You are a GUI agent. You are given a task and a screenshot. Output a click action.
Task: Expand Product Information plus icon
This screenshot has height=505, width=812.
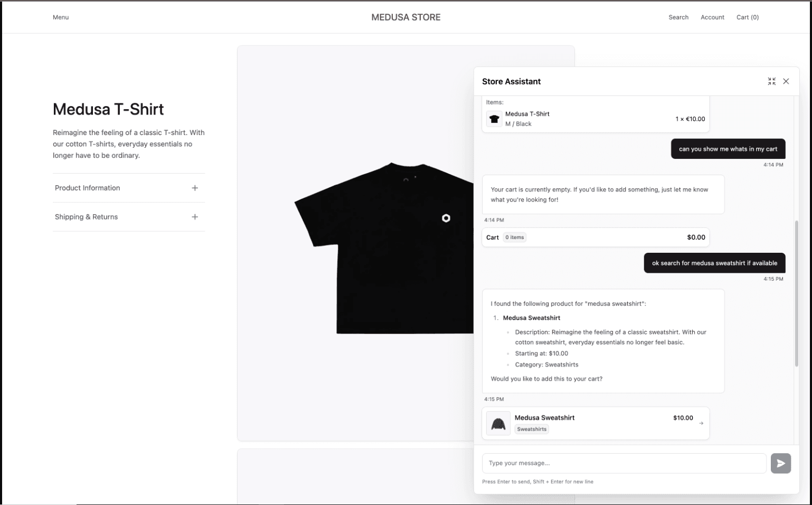tap(195, 188)
